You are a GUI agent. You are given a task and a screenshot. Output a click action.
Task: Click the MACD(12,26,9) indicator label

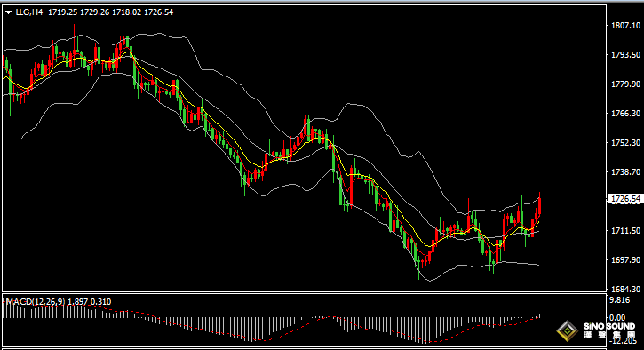click(36, 302)
